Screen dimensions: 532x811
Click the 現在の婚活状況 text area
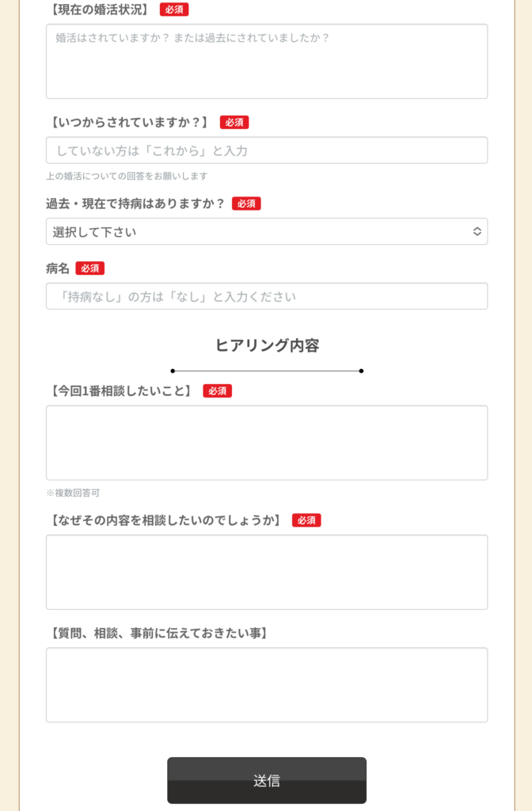coord(266,61)
